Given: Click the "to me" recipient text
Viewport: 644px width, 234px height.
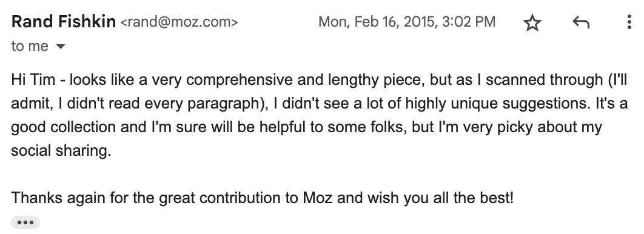Looking at the screenshot, I should click(30, 46).
